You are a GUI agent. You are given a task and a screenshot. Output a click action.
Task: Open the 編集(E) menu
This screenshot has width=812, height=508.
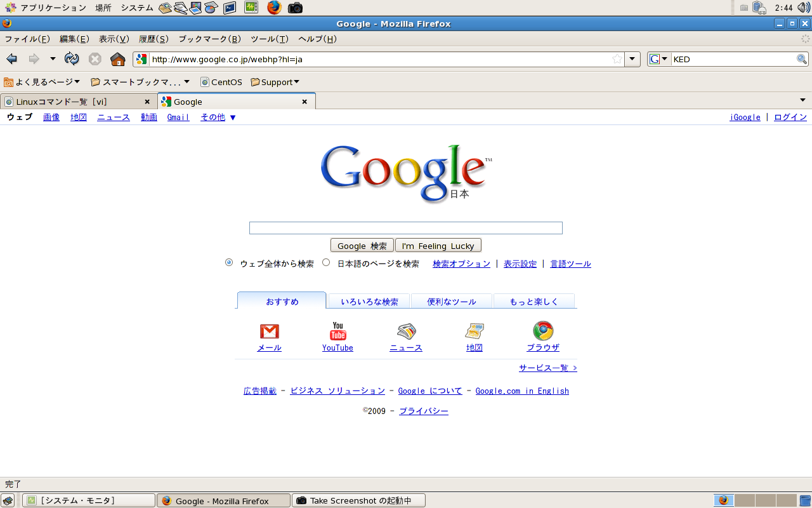(74, 39)
